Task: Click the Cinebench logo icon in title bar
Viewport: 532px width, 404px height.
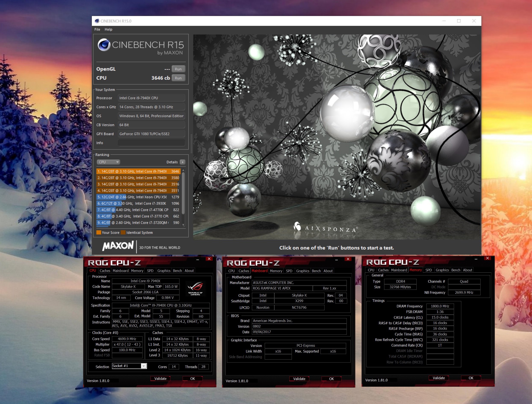Action: point(97,21)
